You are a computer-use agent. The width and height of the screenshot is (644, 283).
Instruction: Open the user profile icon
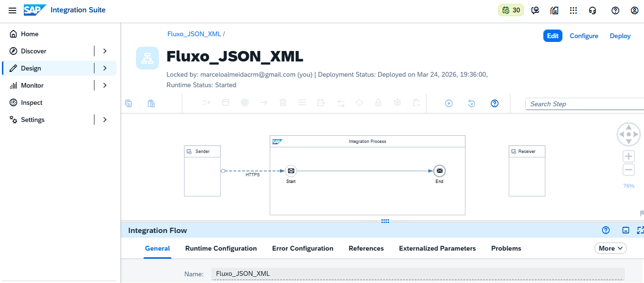634,10
